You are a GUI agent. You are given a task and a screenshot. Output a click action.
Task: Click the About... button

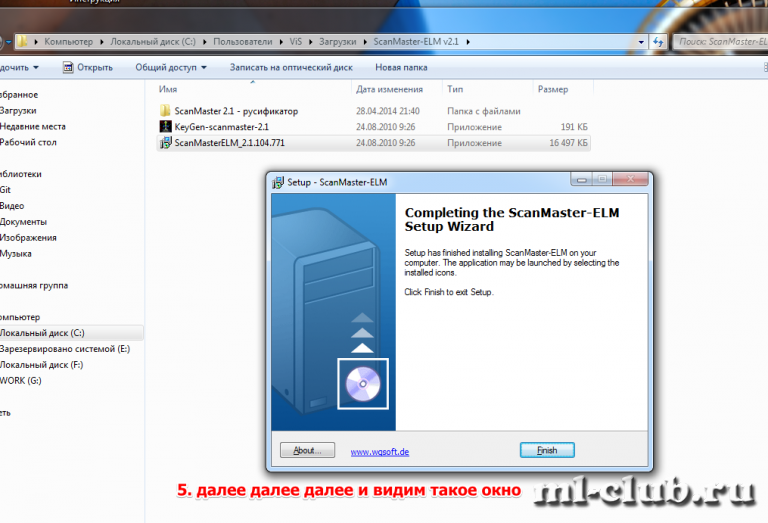tap(307, 451)
